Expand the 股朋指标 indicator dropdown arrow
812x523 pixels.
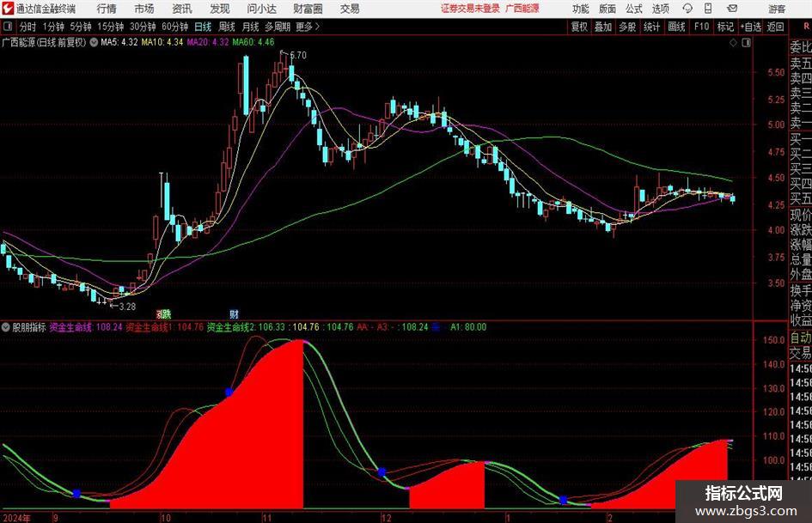[x=6, y=327]
